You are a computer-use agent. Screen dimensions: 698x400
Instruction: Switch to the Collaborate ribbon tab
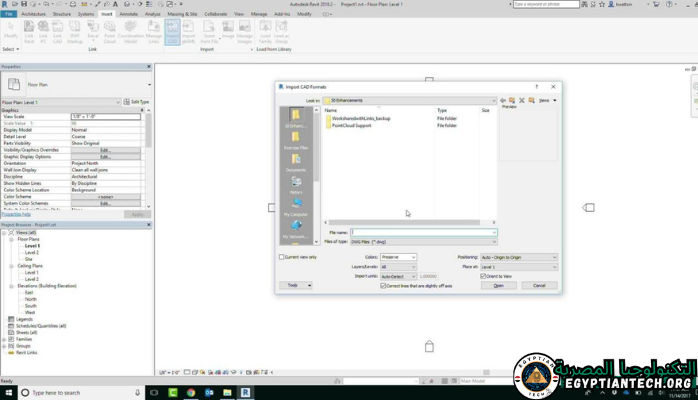[215, 14]
